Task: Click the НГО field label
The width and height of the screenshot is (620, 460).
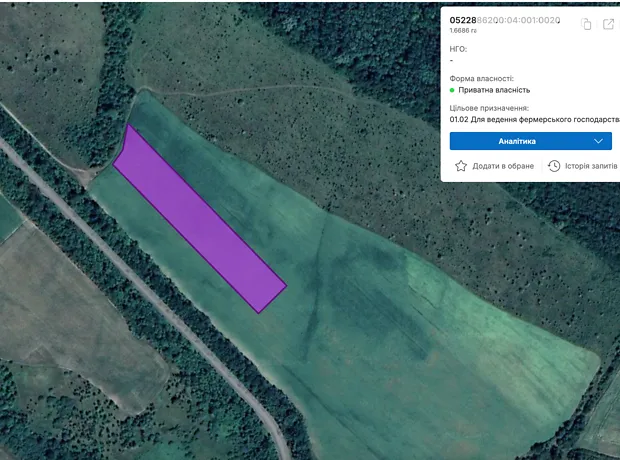Action: [458, 49]
